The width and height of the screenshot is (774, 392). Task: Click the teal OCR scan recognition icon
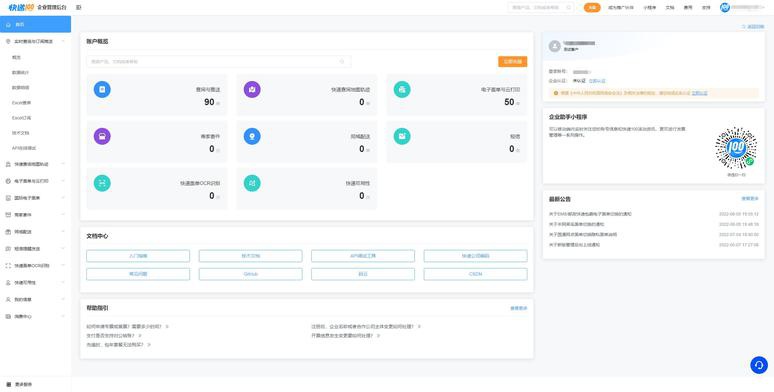pos(102,183)
